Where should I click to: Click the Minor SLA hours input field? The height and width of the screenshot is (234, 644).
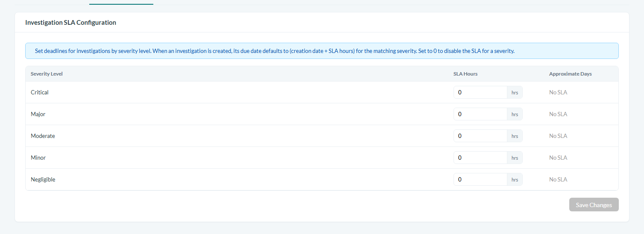(x=480, y=158)
